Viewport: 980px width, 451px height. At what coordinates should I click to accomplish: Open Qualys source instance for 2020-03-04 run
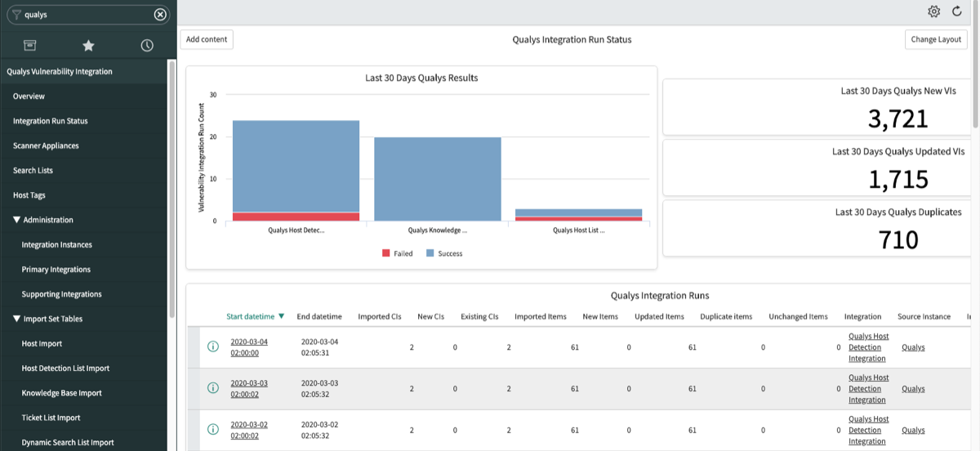pos(913,347)
